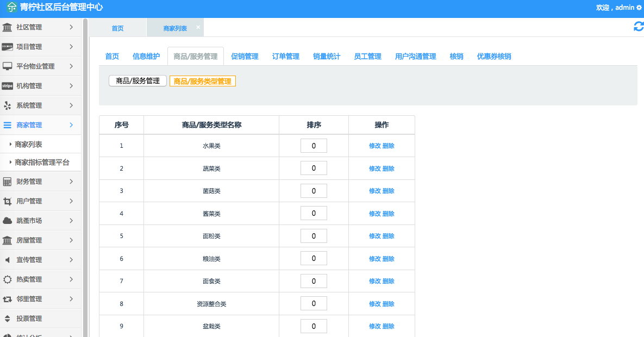Open the 优惠券核销 tab
Screen dimensions: 644x337
point(494,57)
